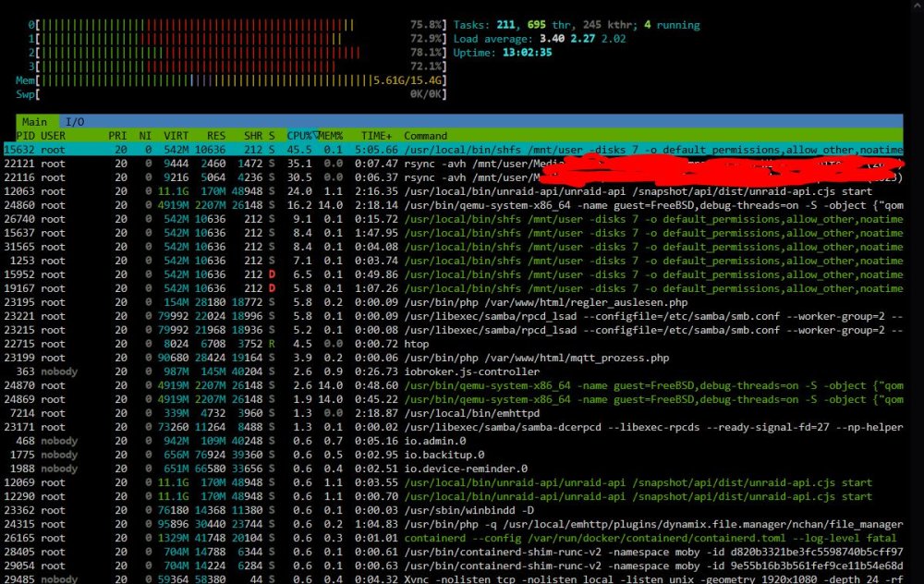Screen dimensions: 924x584
Task: Select shfs thread row PID 26740
Action: pyautogui.click(x=453, y=219)
